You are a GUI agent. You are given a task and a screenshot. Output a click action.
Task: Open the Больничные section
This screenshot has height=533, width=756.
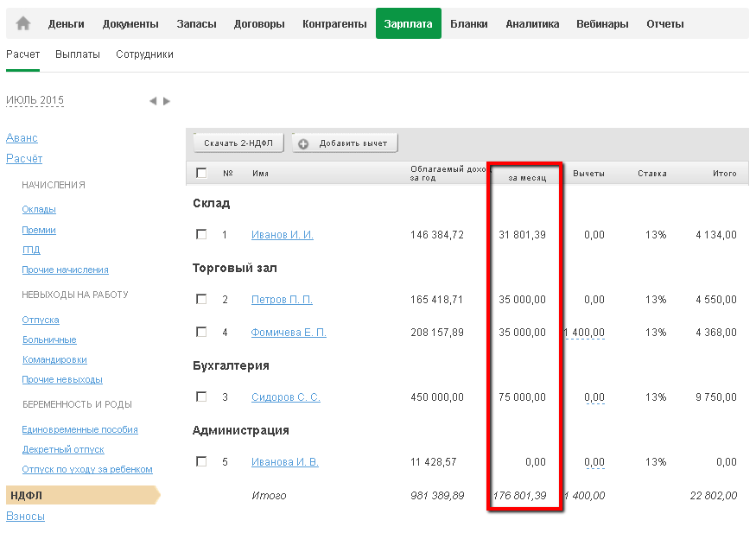click(49, 339)
